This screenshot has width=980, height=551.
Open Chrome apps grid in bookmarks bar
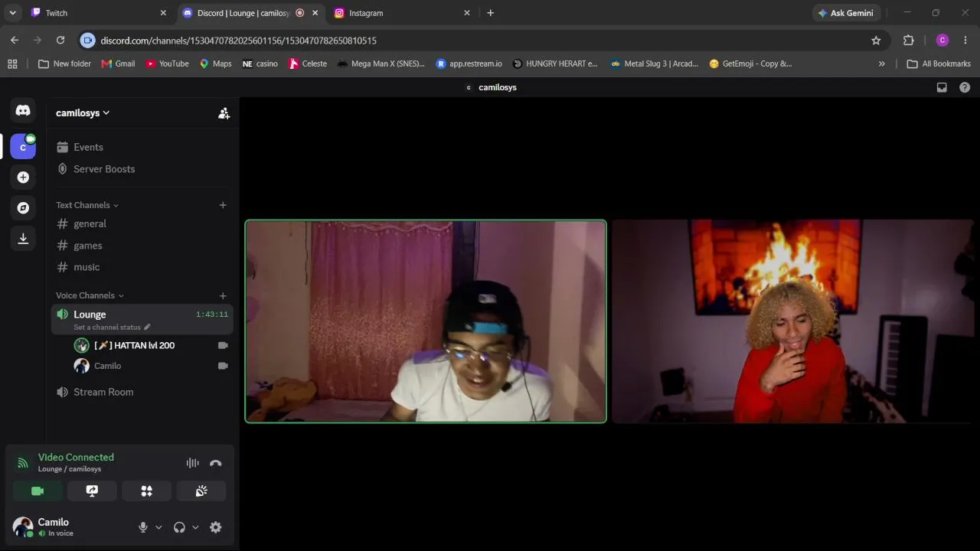(12, 64)
